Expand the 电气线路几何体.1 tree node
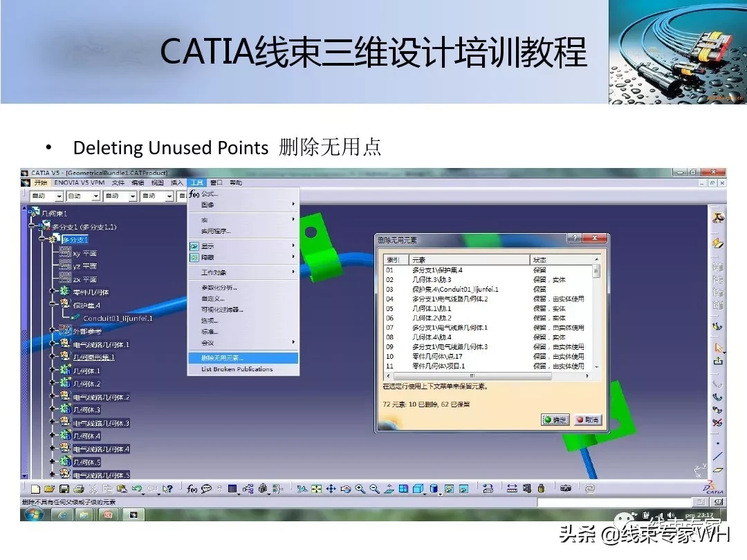747x560 pixels. point(53,344)
